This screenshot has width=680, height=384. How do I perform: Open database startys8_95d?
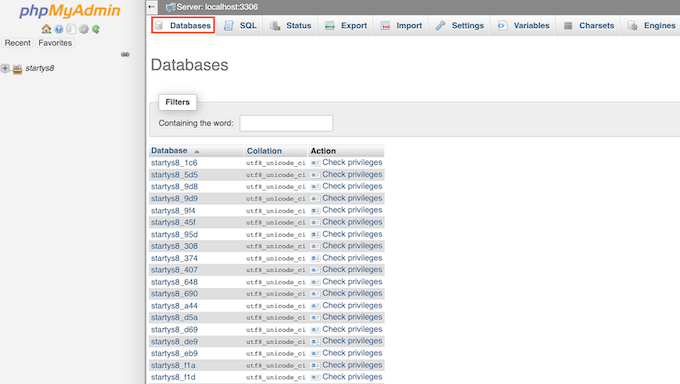[x=174, y=234]
